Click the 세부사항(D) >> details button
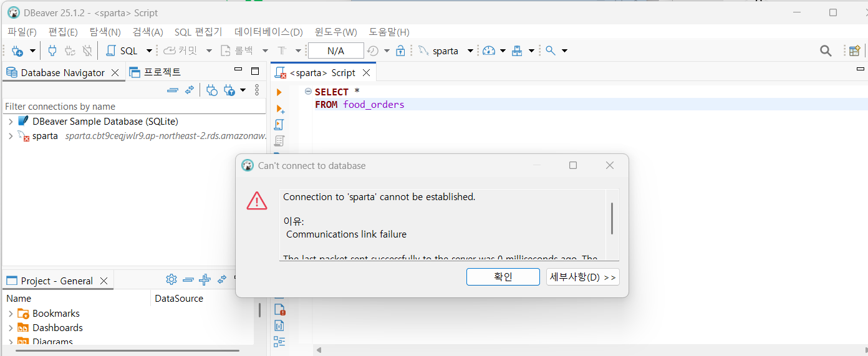This screenshot has width=868, height=356. tap(582, 277)
